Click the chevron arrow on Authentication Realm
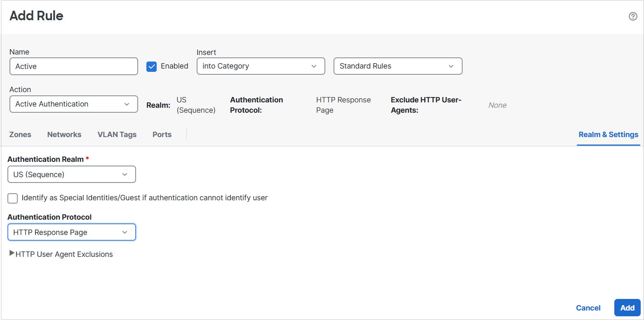The width and height of the screenshot is (644, 320). (125, 175)
